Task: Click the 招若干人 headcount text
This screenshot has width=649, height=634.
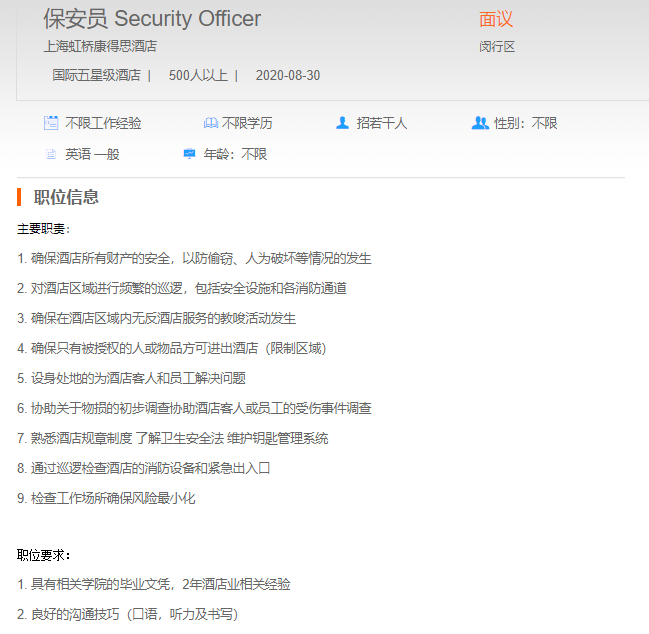Action: pos(382,123)
